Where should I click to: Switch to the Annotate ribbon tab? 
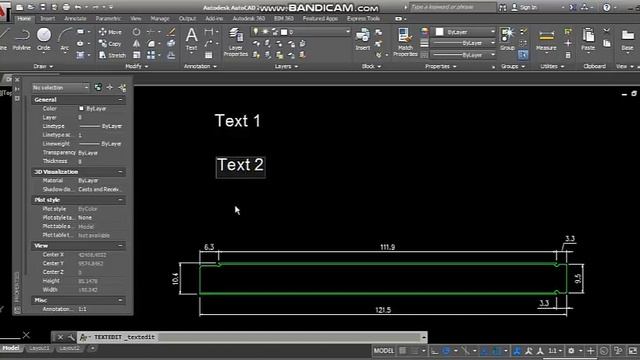76,18
